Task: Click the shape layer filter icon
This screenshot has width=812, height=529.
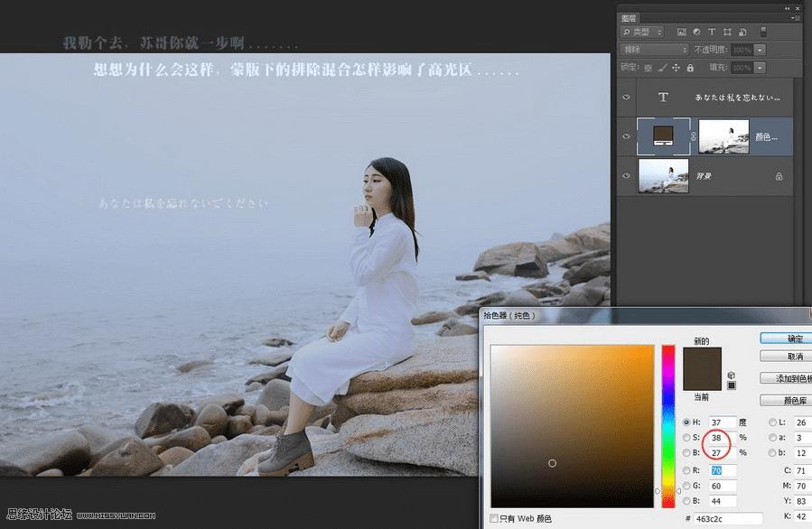Action: point(728,32)
